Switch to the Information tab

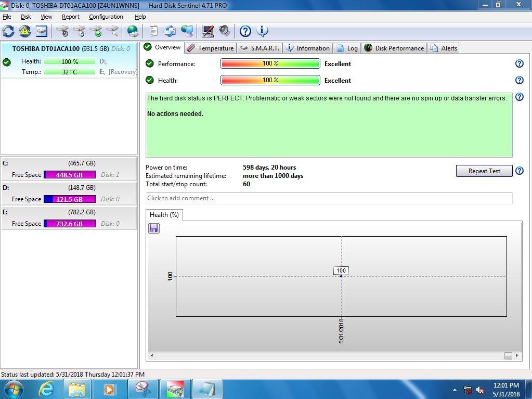click(308, 48)
